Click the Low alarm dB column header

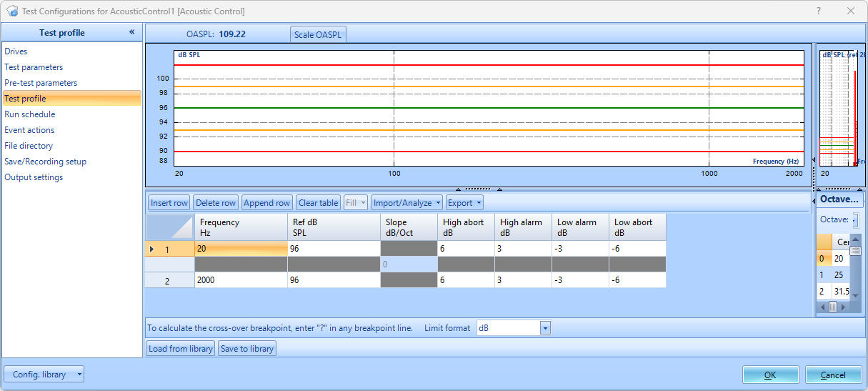pyautogui.click(x=580, y=227)
